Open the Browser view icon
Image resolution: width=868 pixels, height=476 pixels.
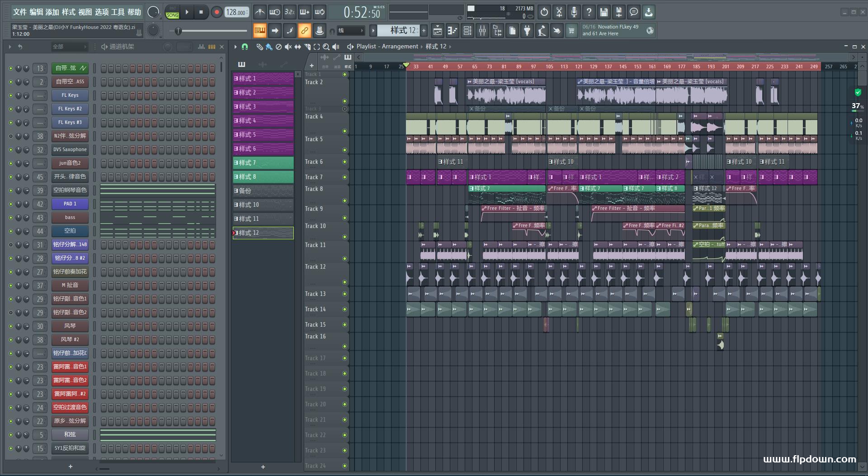(x=497, y=31)
